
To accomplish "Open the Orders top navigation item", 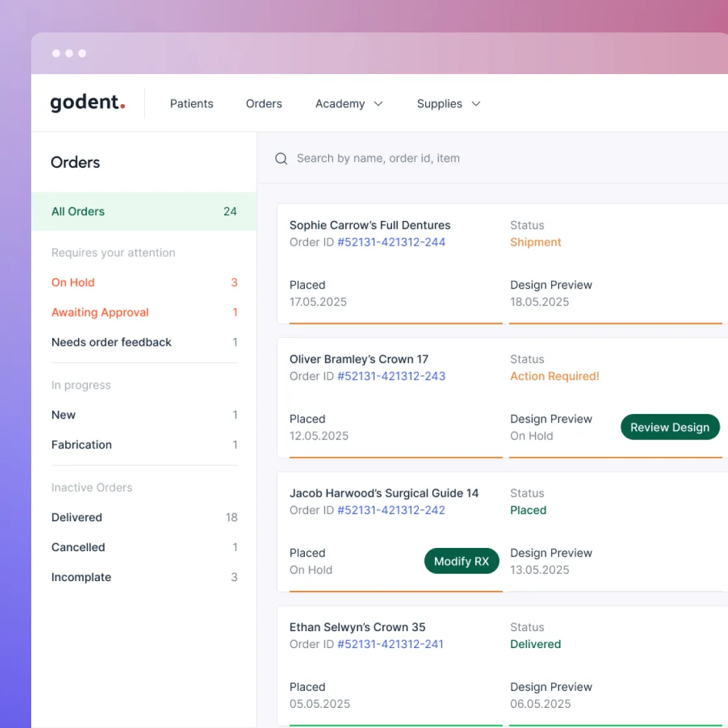I will [x=264, y=103].
